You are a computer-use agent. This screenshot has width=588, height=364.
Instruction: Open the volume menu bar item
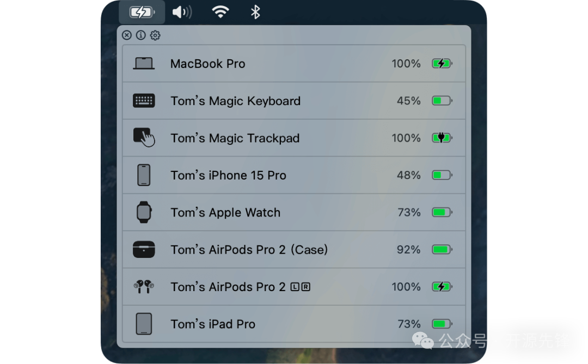coord(182,11)
